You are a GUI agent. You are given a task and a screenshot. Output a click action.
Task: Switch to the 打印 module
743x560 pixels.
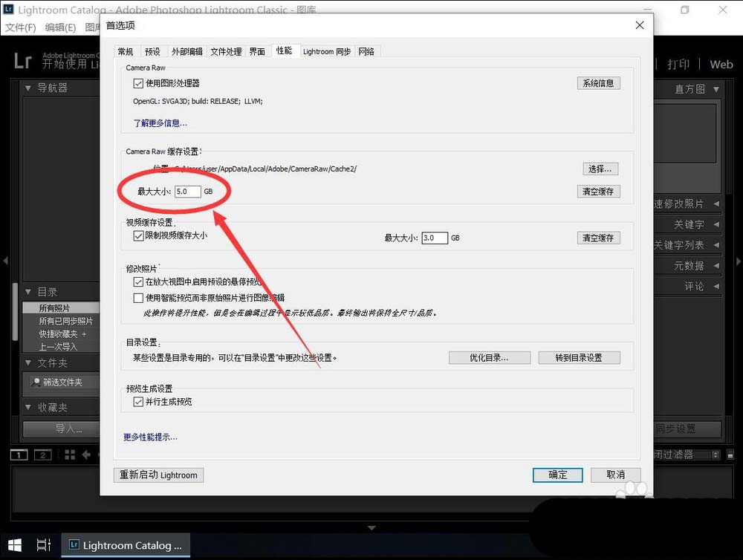coord(678,65)
